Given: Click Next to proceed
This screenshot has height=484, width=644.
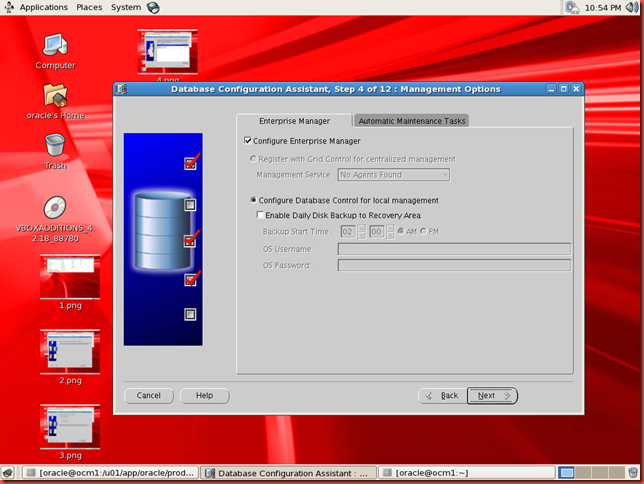Looking at the screenshot, I should (x=492, y=395).
